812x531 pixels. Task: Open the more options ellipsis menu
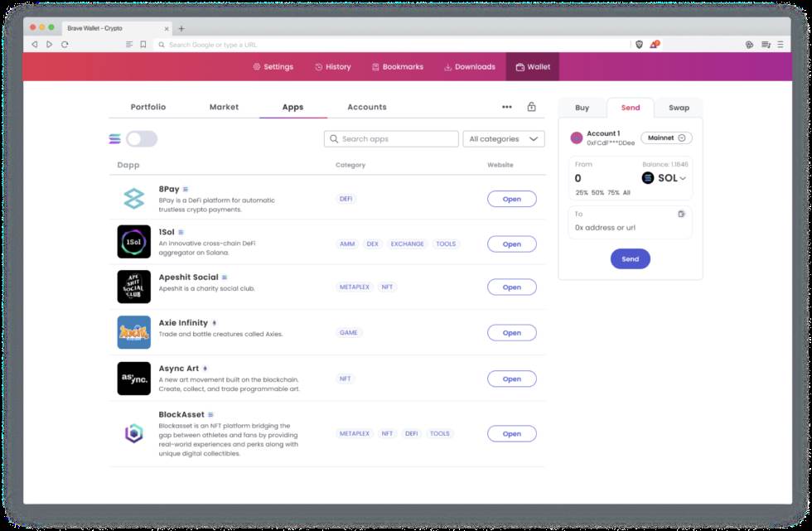click(508, 107)
